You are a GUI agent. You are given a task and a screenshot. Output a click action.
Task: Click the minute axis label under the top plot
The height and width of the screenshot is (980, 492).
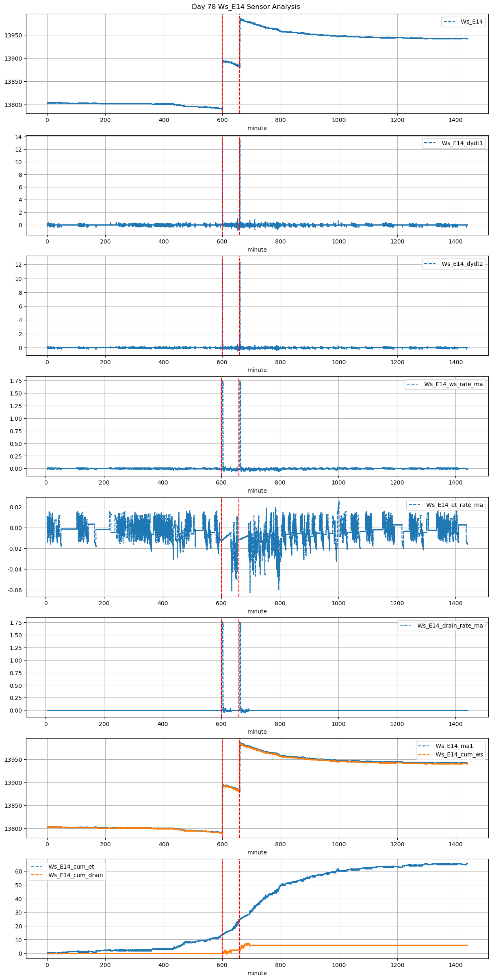tap(257, 128)
